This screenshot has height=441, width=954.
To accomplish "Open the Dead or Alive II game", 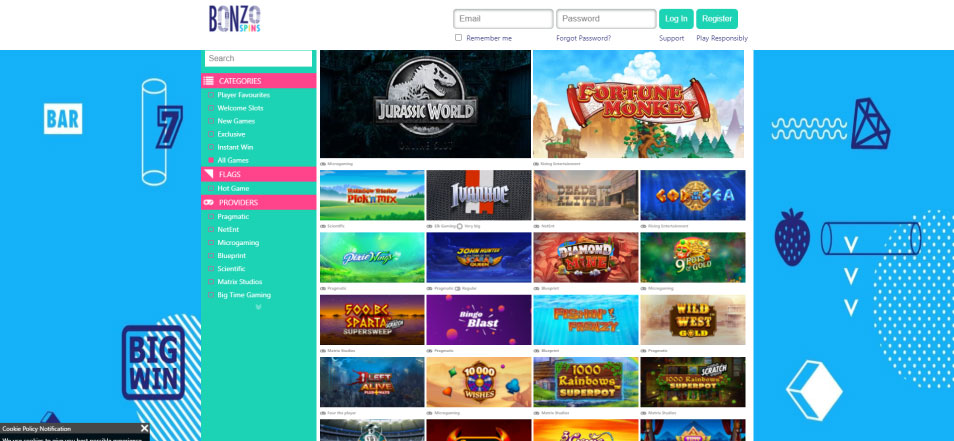I will [x=586, y=195].
